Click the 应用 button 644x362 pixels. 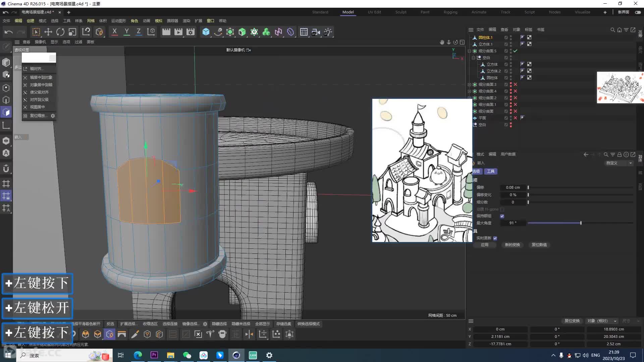coord(485,245)
